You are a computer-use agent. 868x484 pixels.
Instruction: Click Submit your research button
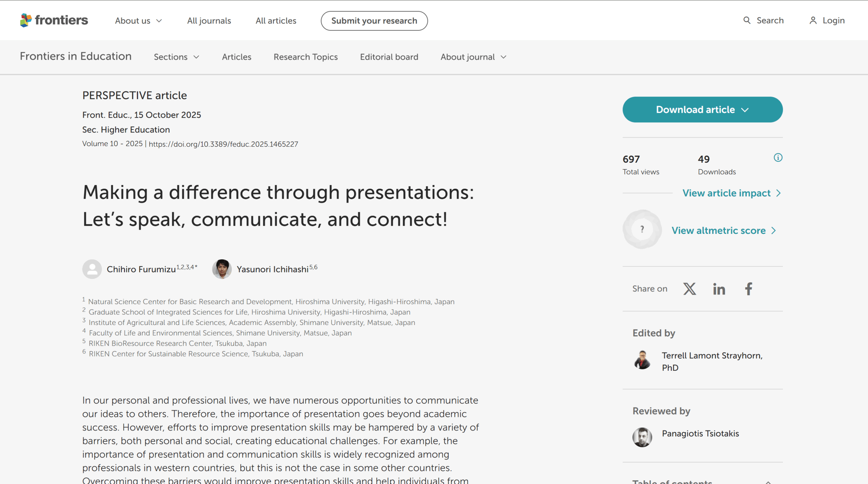pos(374,21)
